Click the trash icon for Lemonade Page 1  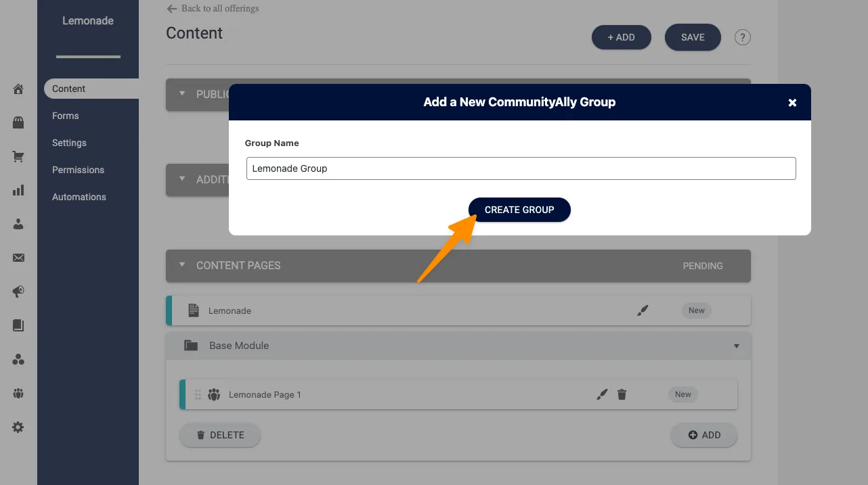pos(622,394)
